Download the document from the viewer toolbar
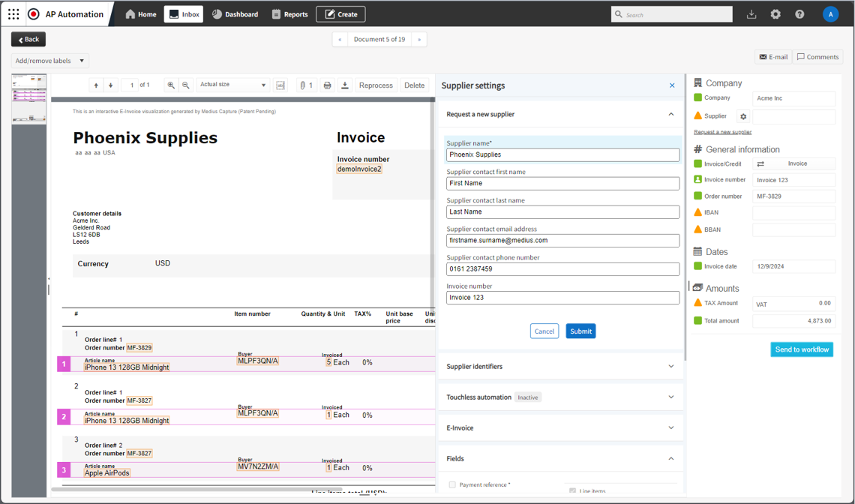The height and width of the screenshot is (504, 855). [x=345, y=85]
